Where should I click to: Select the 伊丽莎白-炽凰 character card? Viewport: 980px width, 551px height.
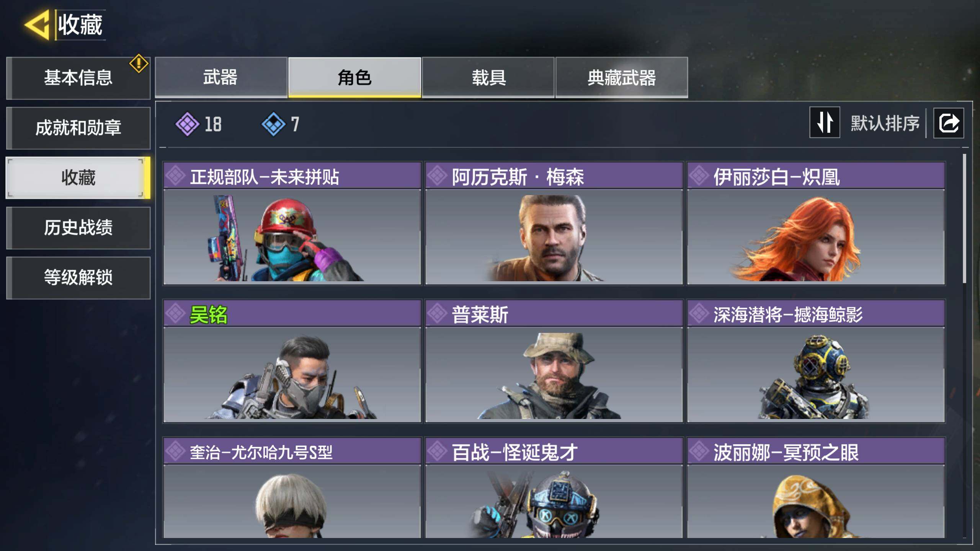(x=816, y=223)
